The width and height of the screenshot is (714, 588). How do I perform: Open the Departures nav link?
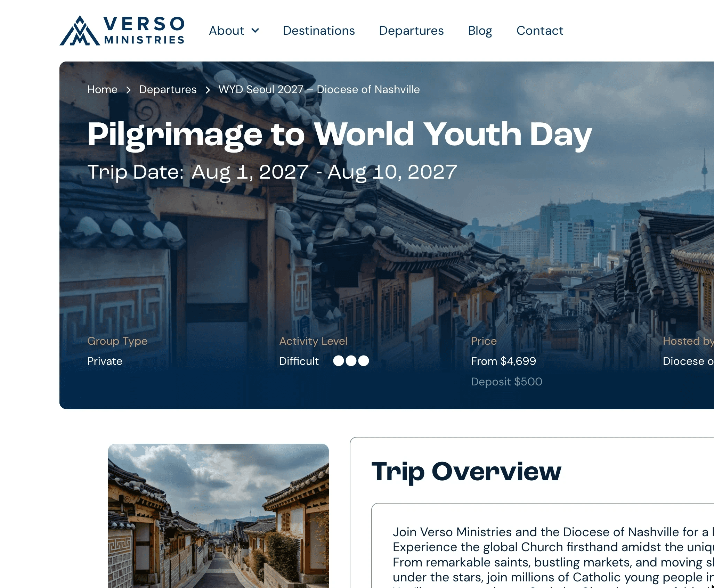pyautogui.click(x=411, y=31)
